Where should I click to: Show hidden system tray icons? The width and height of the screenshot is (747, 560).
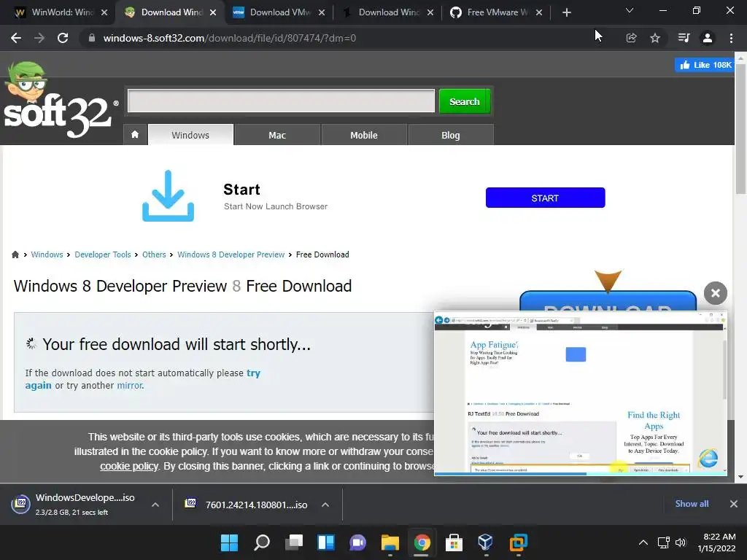coord(643,542)
